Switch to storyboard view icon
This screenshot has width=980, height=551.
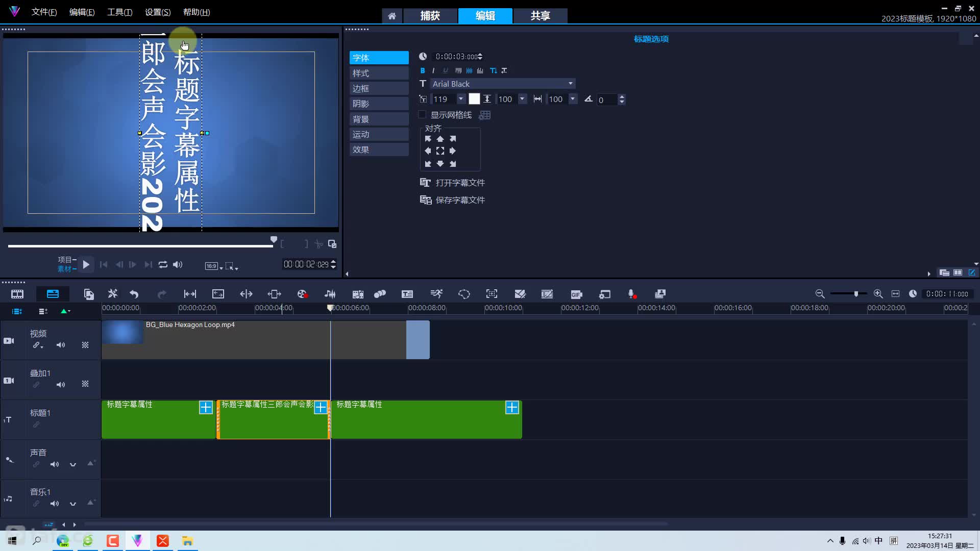17,294
